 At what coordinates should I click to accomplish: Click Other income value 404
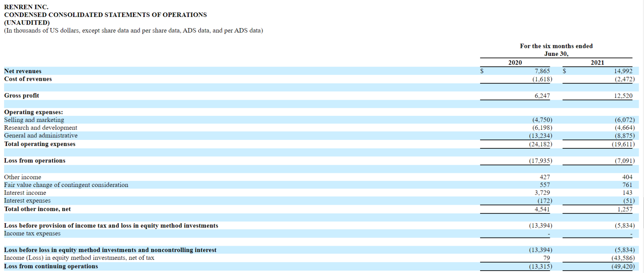click(627, 177)
